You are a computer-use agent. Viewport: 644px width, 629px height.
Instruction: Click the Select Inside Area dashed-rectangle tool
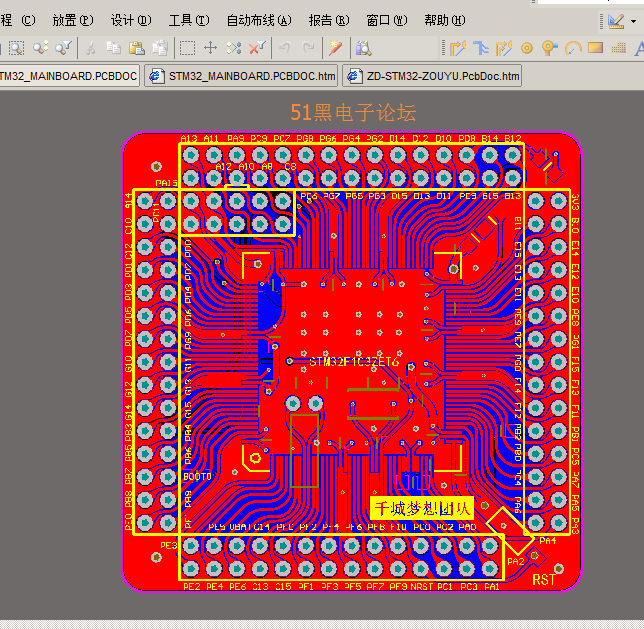point(187,47)
